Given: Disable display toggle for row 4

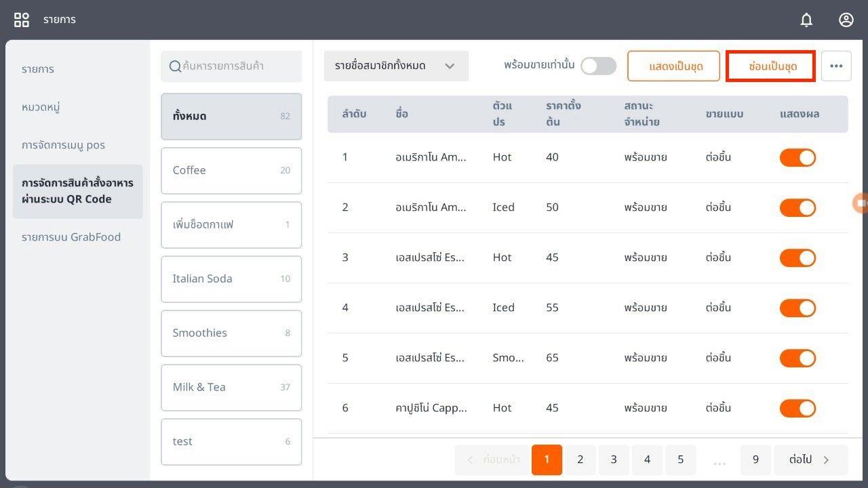Looking at the screenshot, I should click(797, 308).
